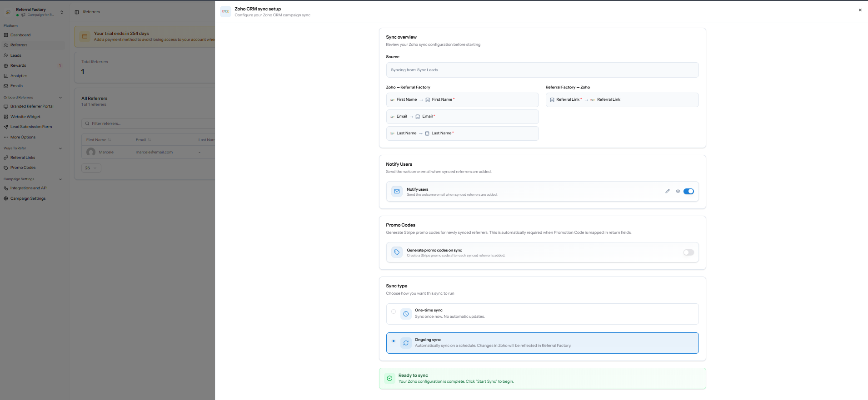Open Integrations and API in sidebar

[x=29, y=188]
